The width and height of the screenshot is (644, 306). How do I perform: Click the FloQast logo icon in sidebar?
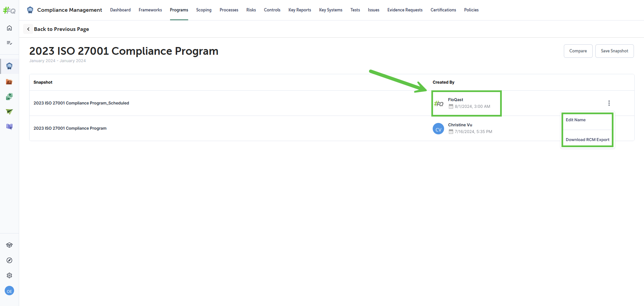coord(9,10)
